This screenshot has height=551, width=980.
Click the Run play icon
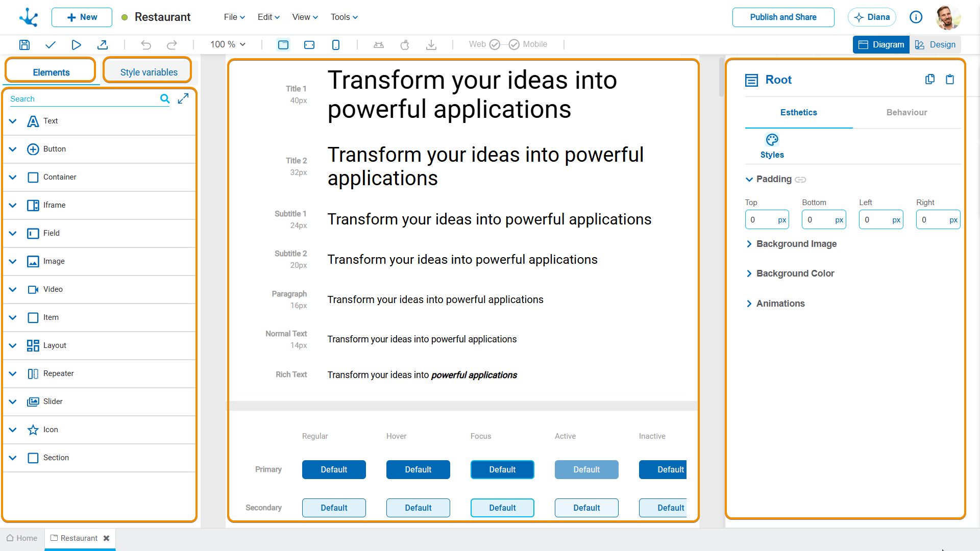(x=76, y=45)
